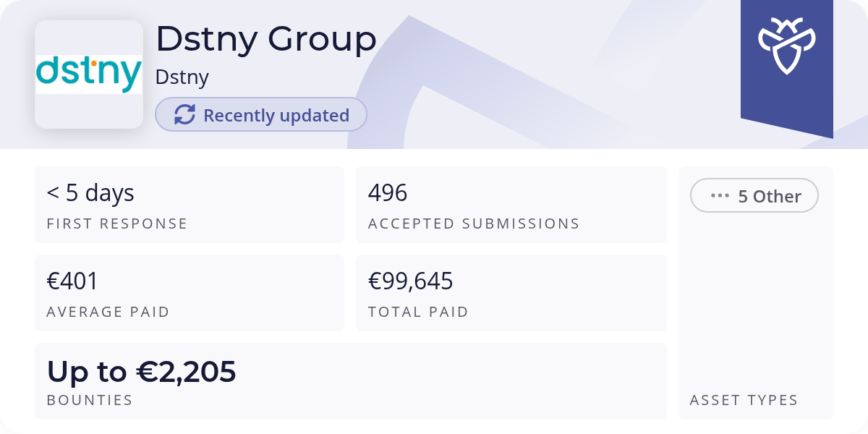
Task: Open the Dstny Group program title
Action: (266, 39)
